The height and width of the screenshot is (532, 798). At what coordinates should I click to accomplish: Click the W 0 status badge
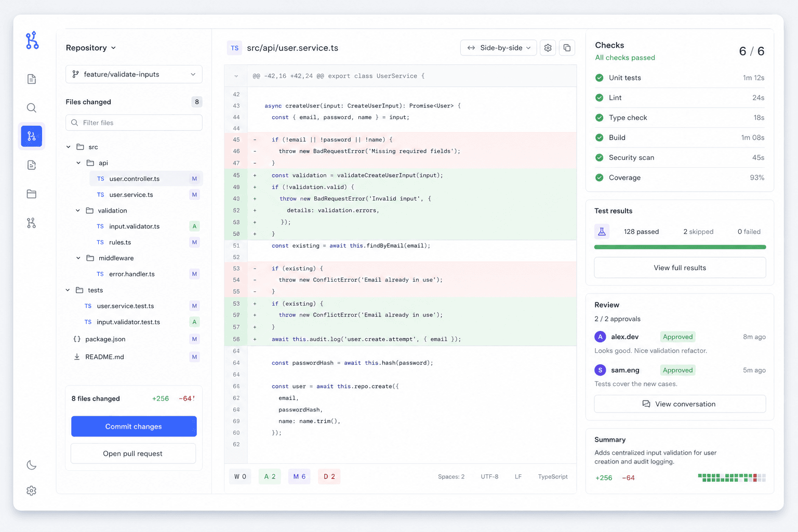pos(240,476)
